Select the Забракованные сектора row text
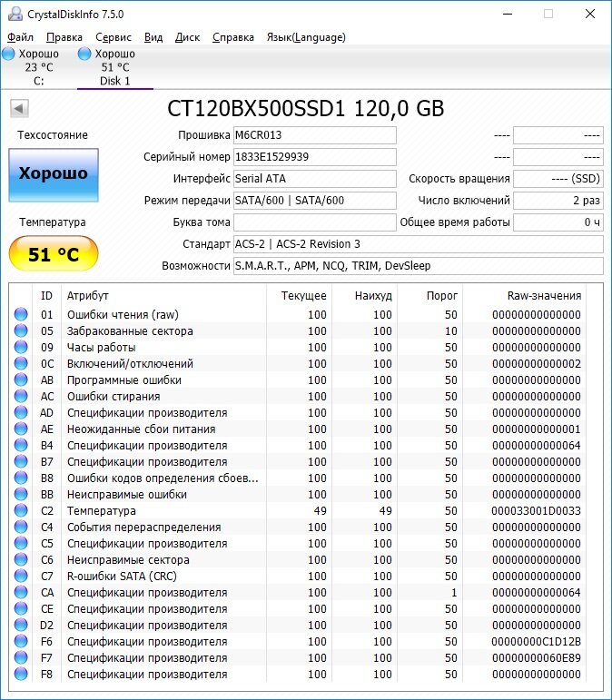The height and width of the screenshot is (700, 612). (x=130, y=330)
